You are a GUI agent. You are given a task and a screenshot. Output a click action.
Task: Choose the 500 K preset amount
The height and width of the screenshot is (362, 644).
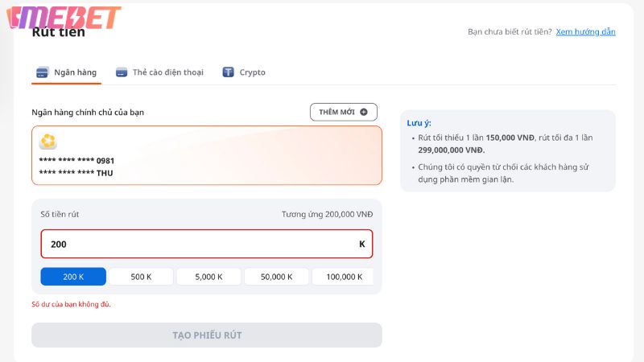coord(141,277)
